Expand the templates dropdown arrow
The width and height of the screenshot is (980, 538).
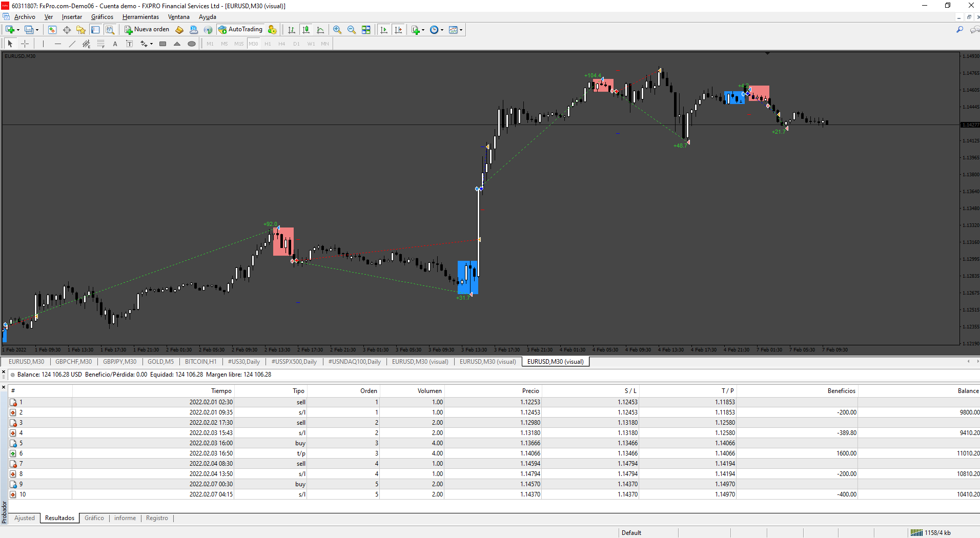click(461, 30)
